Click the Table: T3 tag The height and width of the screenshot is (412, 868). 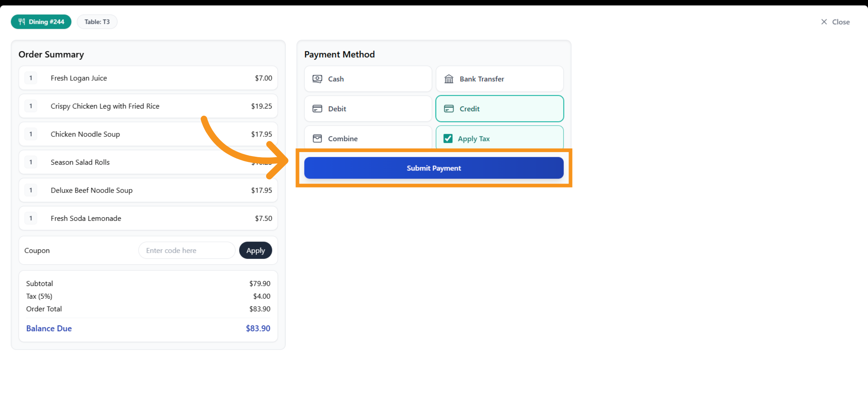coord(97,22)
